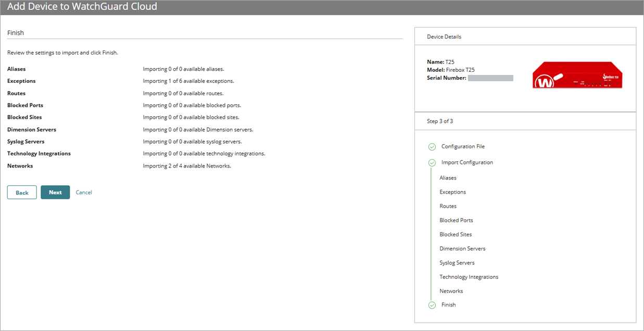Select the Import Configuration step
Viewport: 644px width, 331px height.
point(467,162)
